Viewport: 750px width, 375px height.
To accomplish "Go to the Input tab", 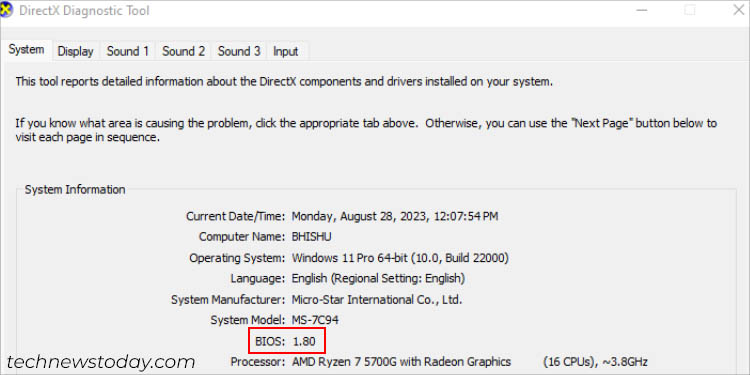I will (286, 51).
